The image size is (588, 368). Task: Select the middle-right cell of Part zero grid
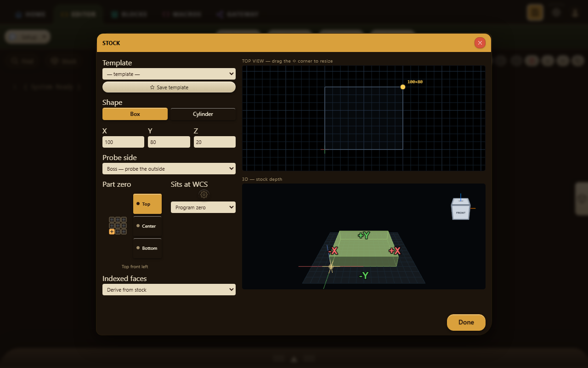(x=124, y=226)
